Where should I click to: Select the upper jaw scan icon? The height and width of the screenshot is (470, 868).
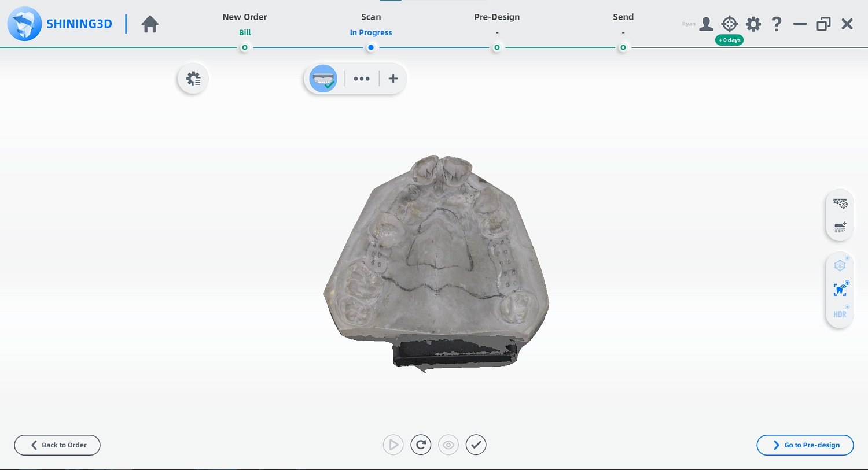point(323,79)
